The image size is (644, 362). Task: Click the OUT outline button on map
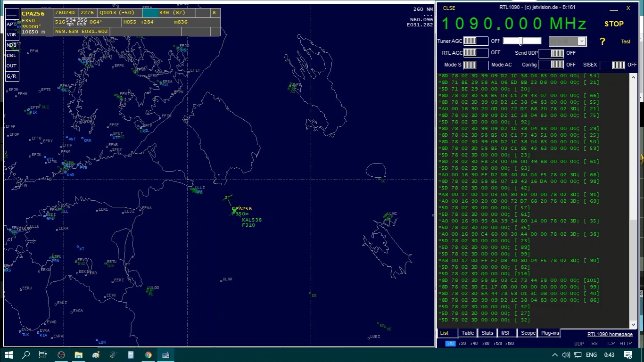coord(11,66)
